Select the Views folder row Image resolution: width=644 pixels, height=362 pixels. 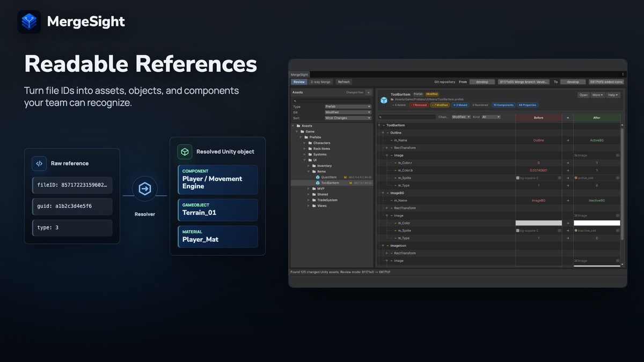pyautogui.click(x=332, y=206)
